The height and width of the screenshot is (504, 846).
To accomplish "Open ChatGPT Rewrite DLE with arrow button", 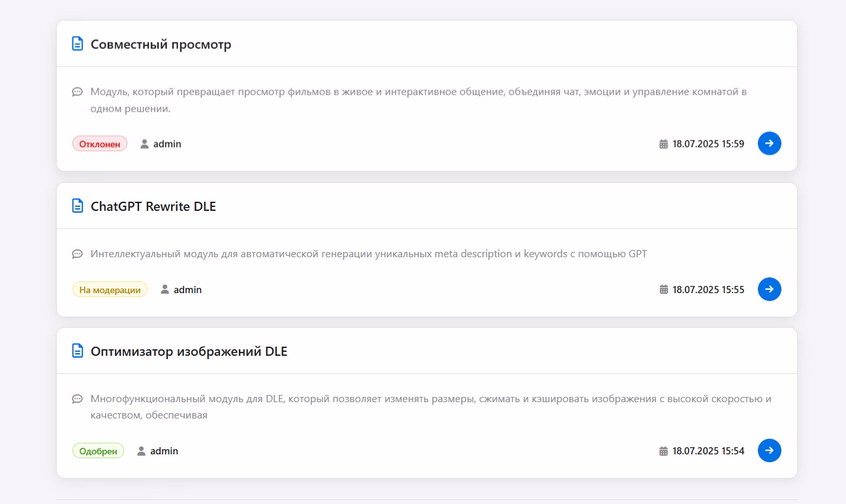I will pos(769,289).
